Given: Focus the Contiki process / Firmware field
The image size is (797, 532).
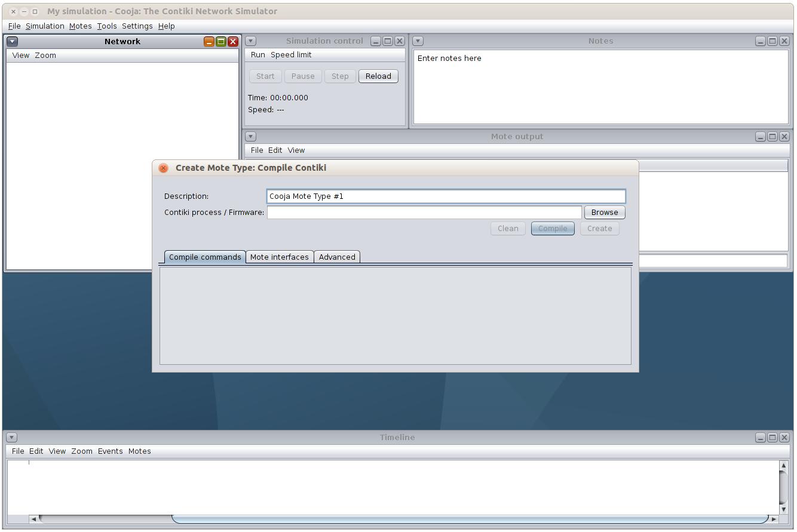Looking at the screenshot, I should [424, 213].
